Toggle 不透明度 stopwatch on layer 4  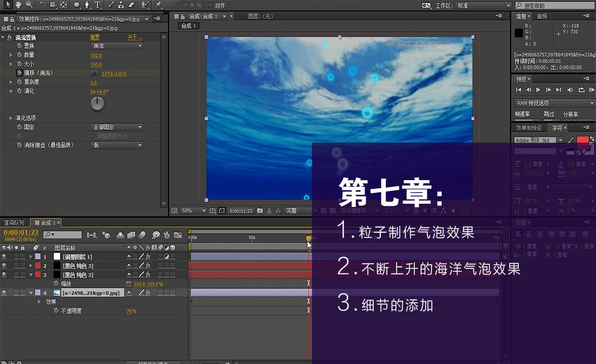coord(56,310)
